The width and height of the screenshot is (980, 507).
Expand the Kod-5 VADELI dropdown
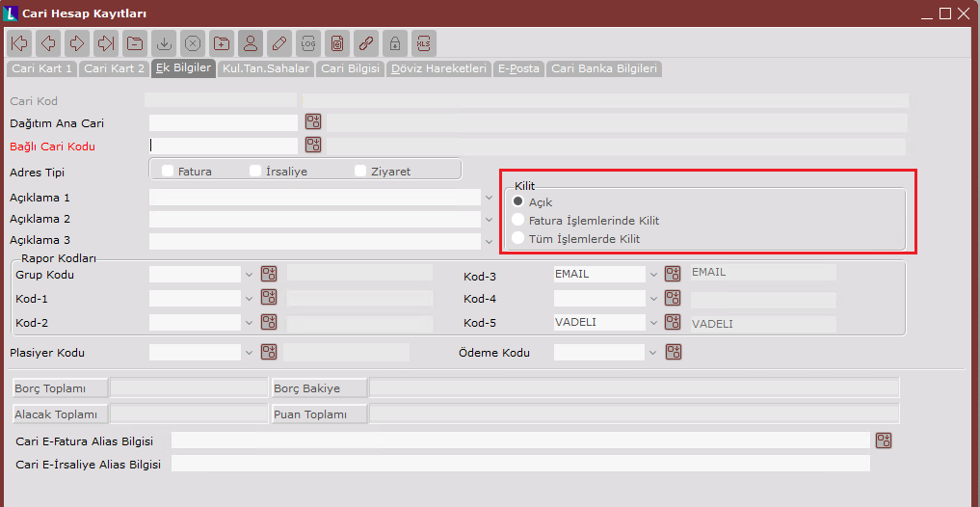(x=653, y=323)
